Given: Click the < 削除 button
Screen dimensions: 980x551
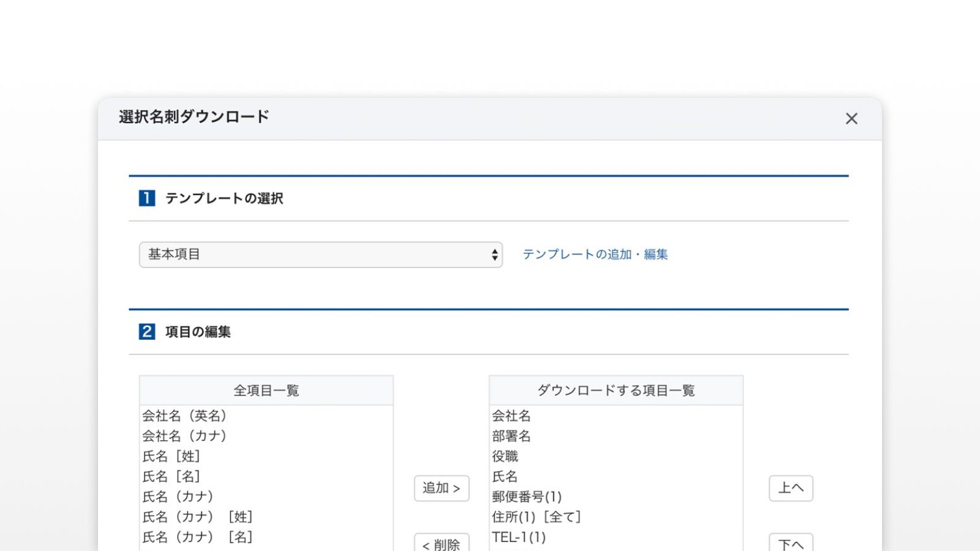Looking at the screenshot, I should click(x=442, y=542).
